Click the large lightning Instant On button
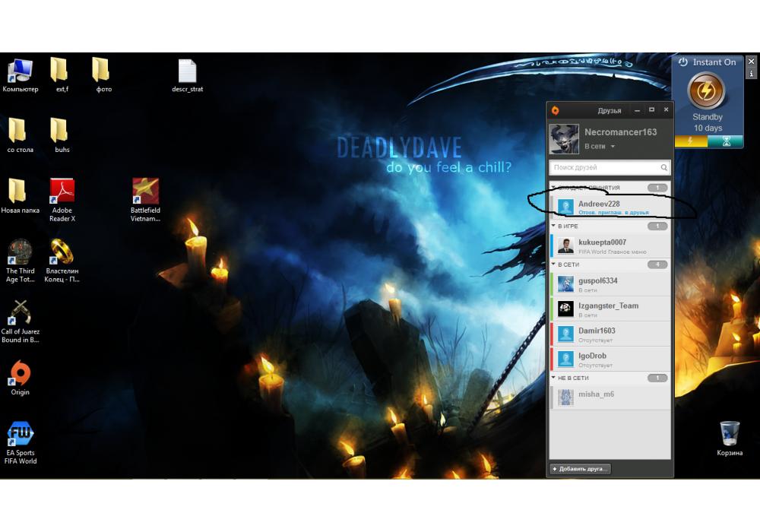Screen dimensions: 760x532 [707, 90]
